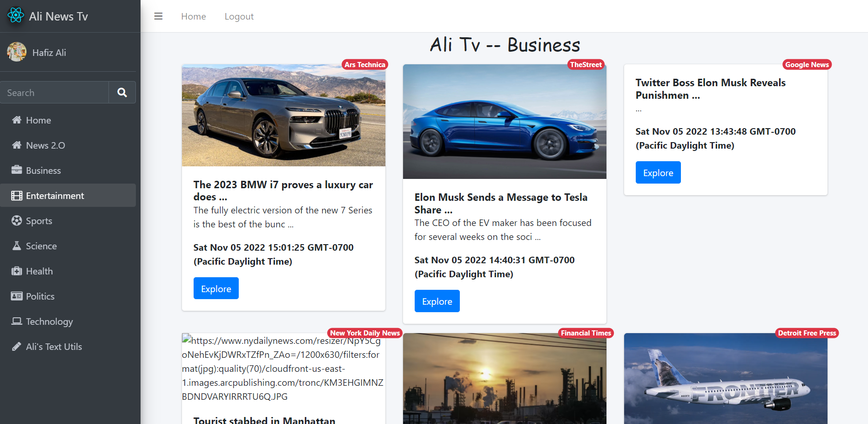
Task: Click the Politics ID card icon
Action: (x=17, y=296)
